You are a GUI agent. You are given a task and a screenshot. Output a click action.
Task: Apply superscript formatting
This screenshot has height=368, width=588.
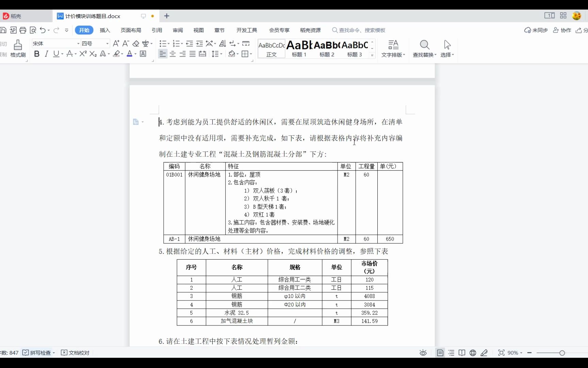[x=82, y=54]
